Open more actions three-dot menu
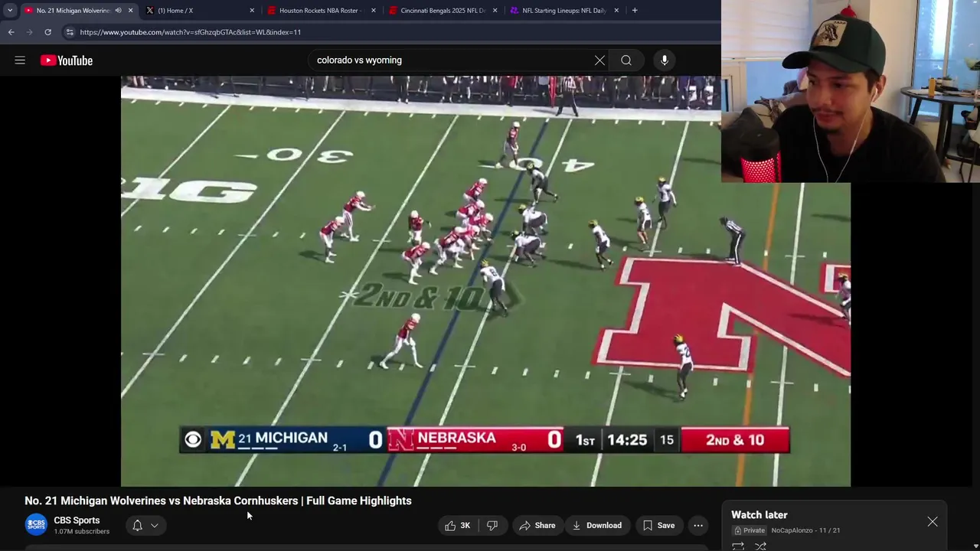The height and width of the screenshot is (551, 980). (x=698, y=525)
